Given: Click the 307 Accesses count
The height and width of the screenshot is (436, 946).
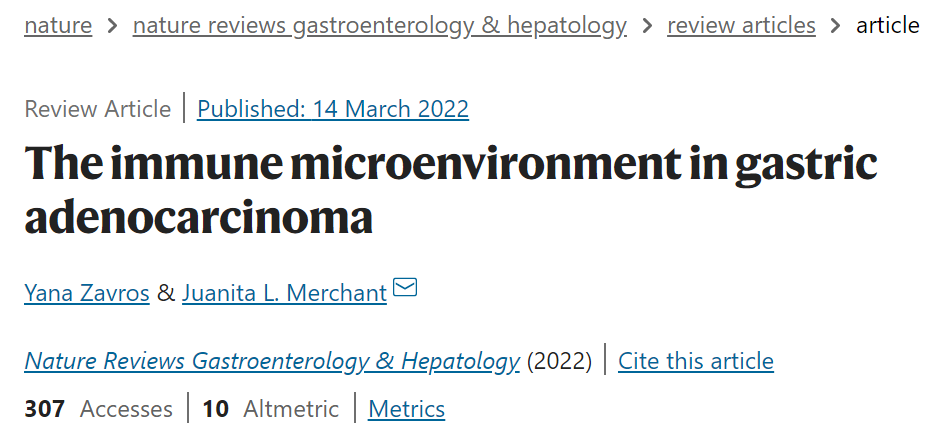Looking at the screenshot, I should [98, 409].
